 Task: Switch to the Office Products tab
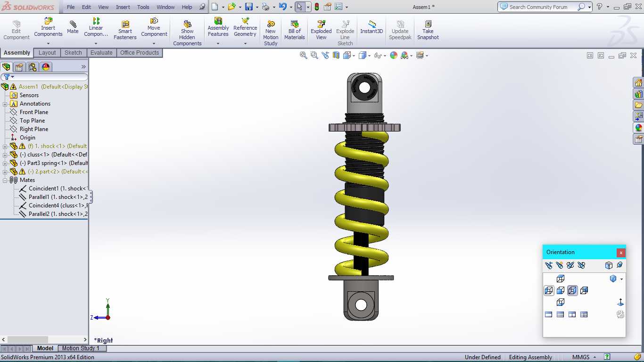click(x=140, y=53)
